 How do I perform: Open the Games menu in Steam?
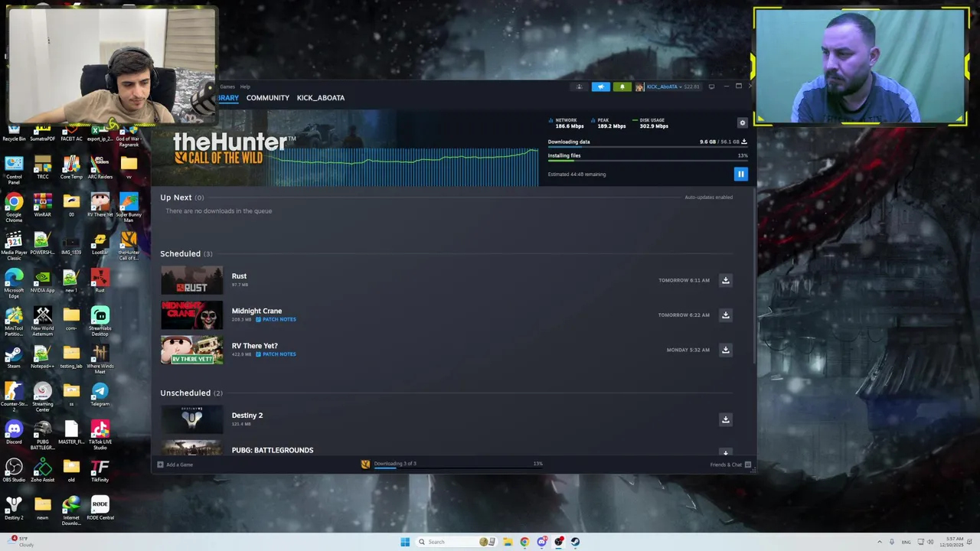click(x=227, y=86)
